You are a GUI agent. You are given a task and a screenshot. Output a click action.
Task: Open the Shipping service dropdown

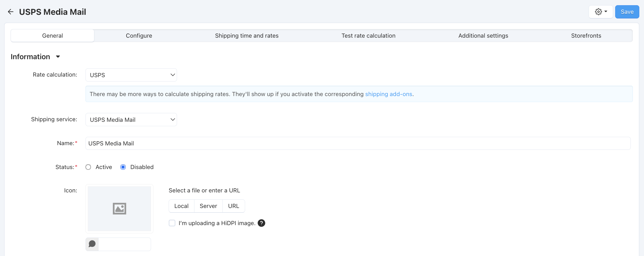point(131,119)
